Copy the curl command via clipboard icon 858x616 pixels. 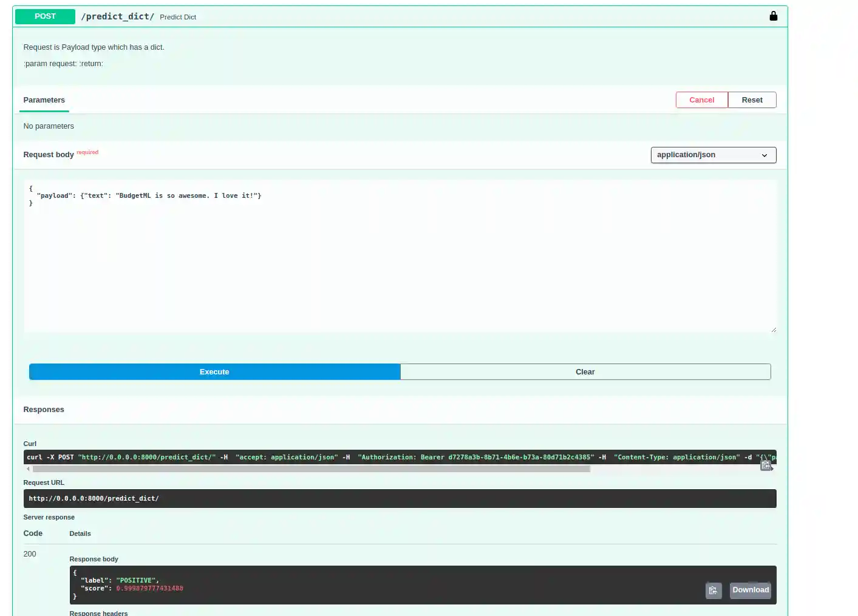pos(766,464)
